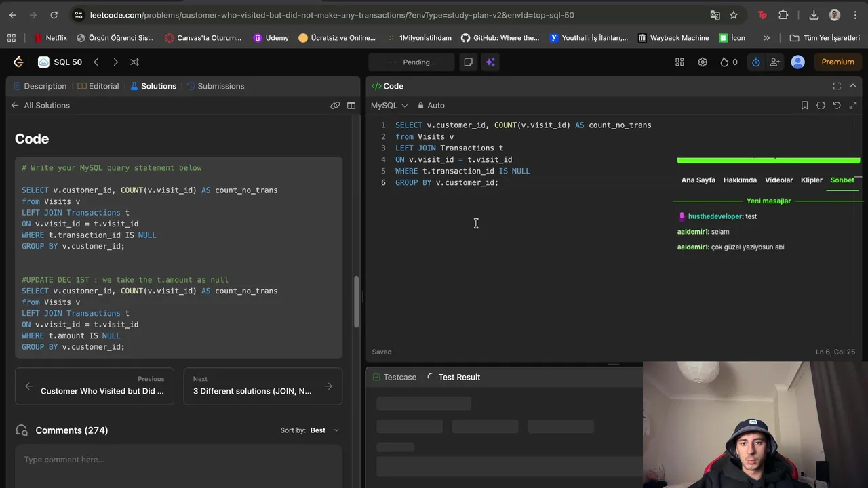This screenshot has width=868, height=488.
Task: Click the solutions panel scrollbar
Action: (357, 303)
